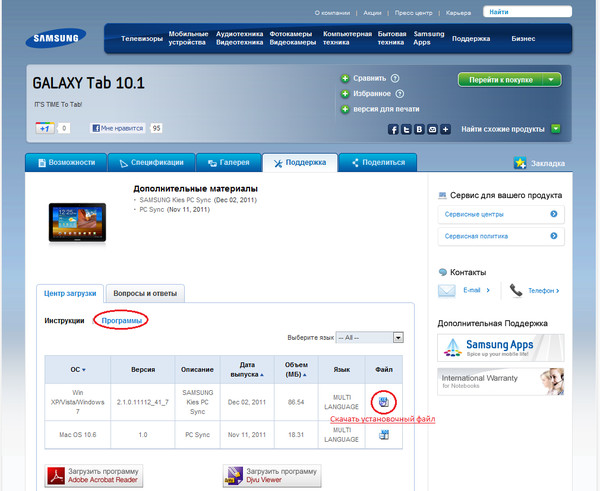The width and height of the screenshot is (600, 491).
Task: Open the Спецификации tab
Action: pyautogui.click(x=152, y=163)
